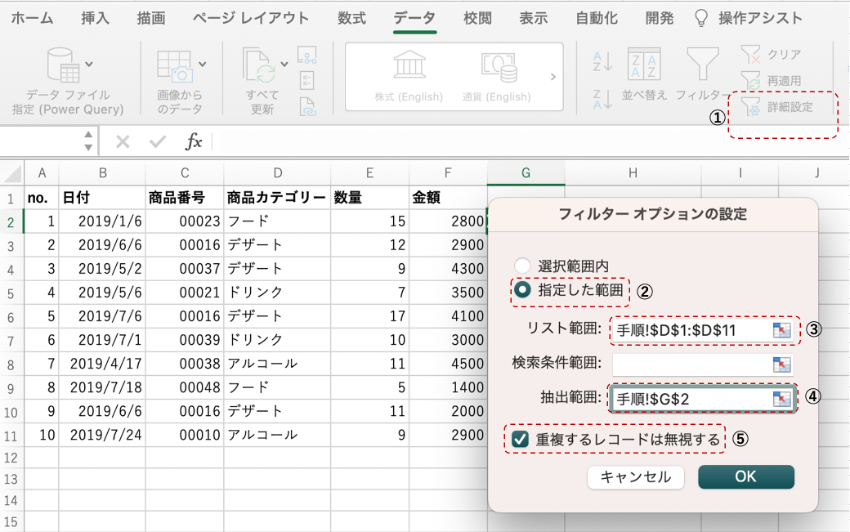Screen dimensions: 850x532
Task: Open the 開発 tab
Action: click(659, 18)
